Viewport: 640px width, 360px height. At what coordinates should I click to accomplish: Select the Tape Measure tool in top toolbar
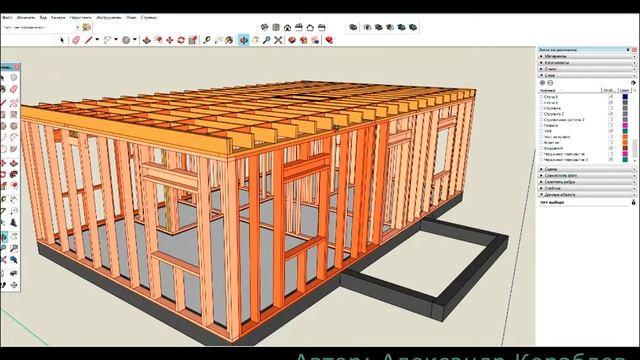(207, 40)
